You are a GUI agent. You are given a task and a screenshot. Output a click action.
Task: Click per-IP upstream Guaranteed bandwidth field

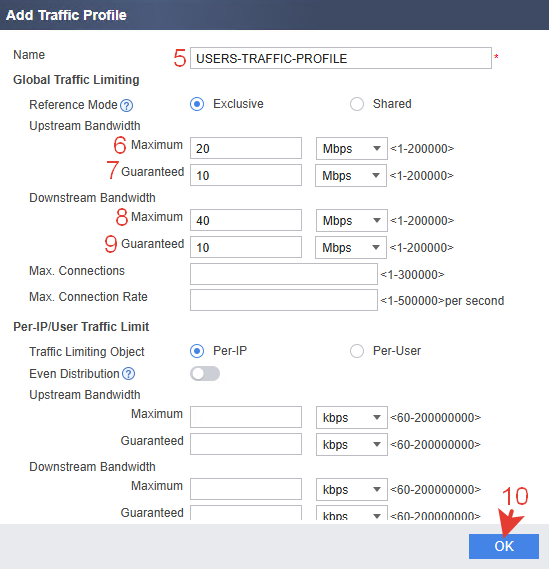pos(246,444)
